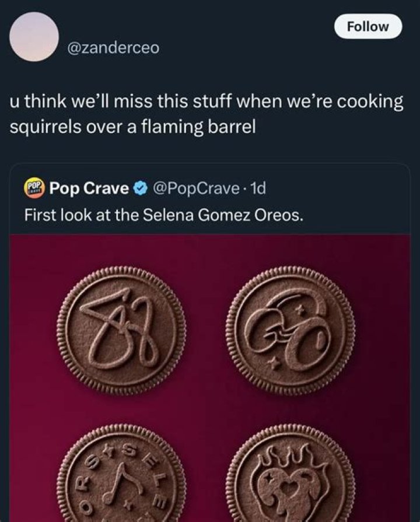Click the Pop Crave logo avatar

point(34,188)
